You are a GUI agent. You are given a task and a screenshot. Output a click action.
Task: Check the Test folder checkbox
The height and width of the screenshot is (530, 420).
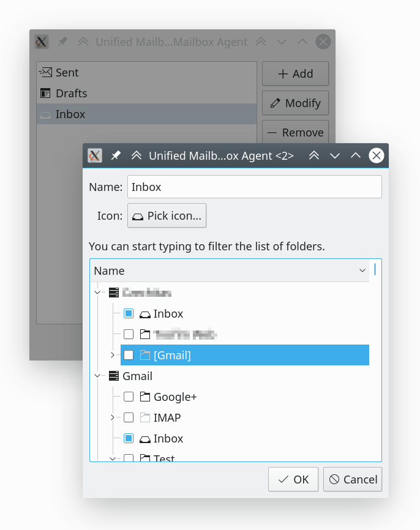click(129, 458)
